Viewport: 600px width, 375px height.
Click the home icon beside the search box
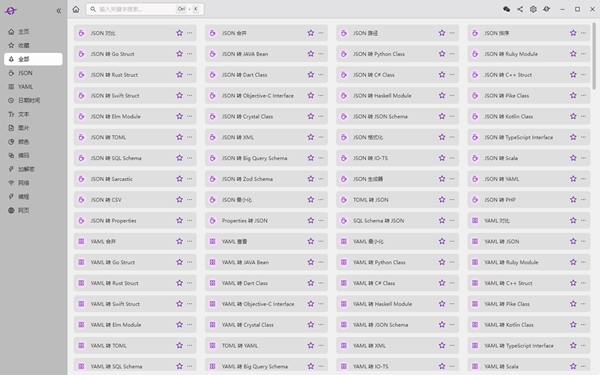coord(76,9)
